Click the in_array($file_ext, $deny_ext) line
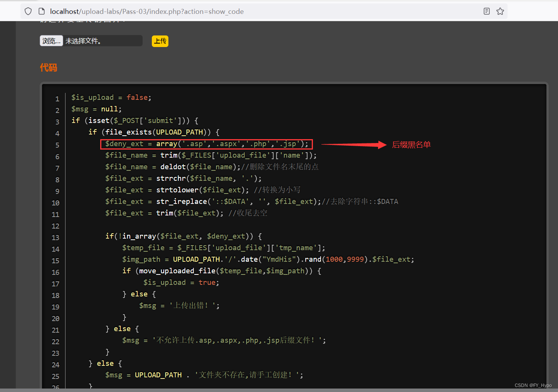The width and height of the screenshot is (558, 392). [183, 236]
